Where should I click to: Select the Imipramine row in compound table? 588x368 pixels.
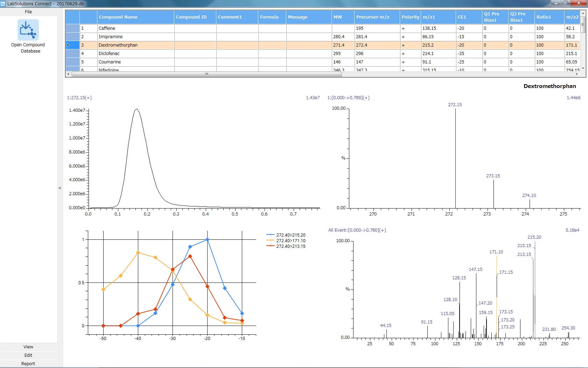click(111, 37)
